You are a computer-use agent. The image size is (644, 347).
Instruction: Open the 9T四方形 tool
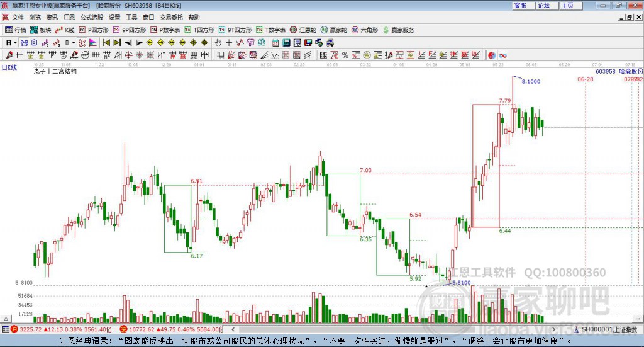point(235,30)
